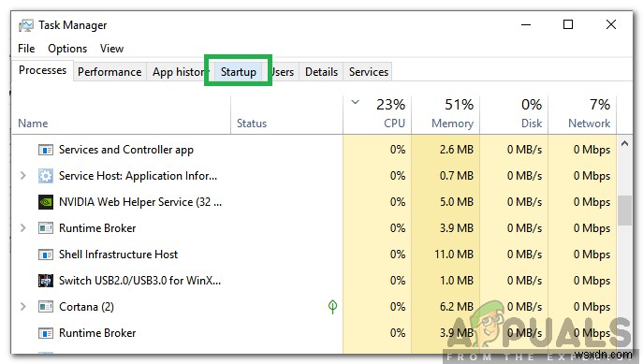Click the scrollbar up arrow

624,143
